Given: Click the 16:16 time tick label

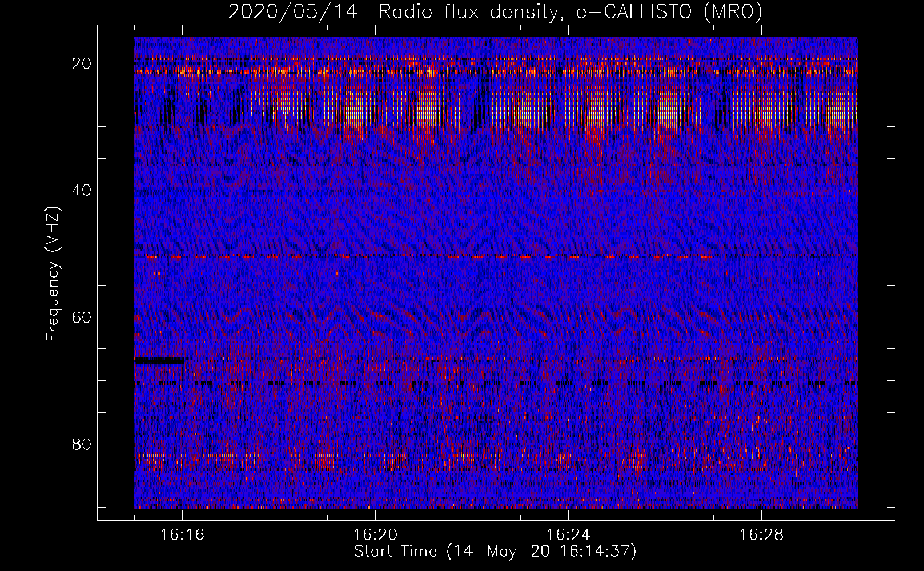Looking at the screenshot, I should [x=182, y=535].
